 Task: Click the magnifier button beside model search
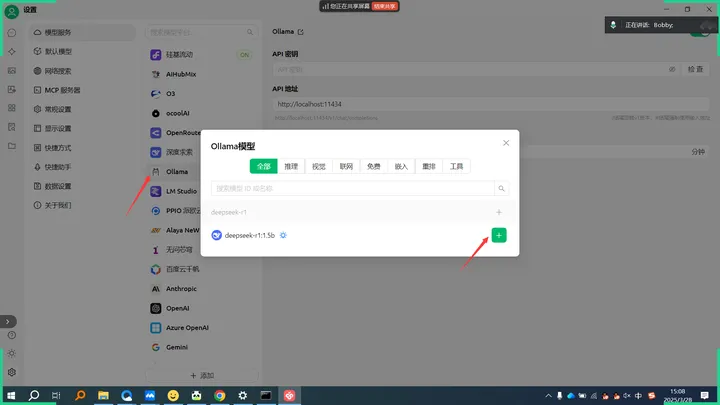(x=501, y=188)
